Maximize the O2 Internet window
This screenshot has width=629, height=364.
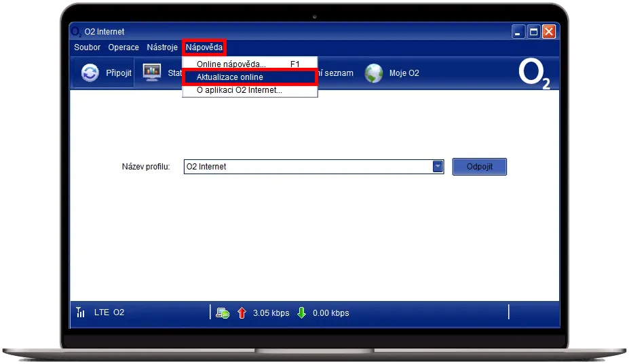coord(534,31)
